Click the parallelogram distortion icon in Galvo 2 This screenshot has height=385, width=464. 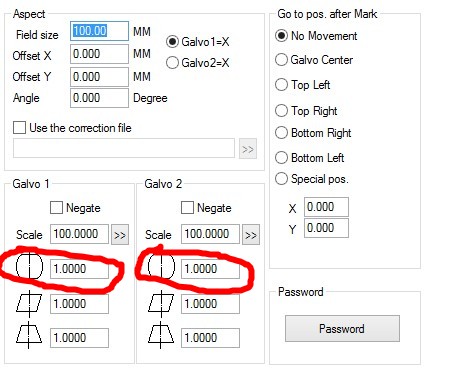(x=161, y=303)
